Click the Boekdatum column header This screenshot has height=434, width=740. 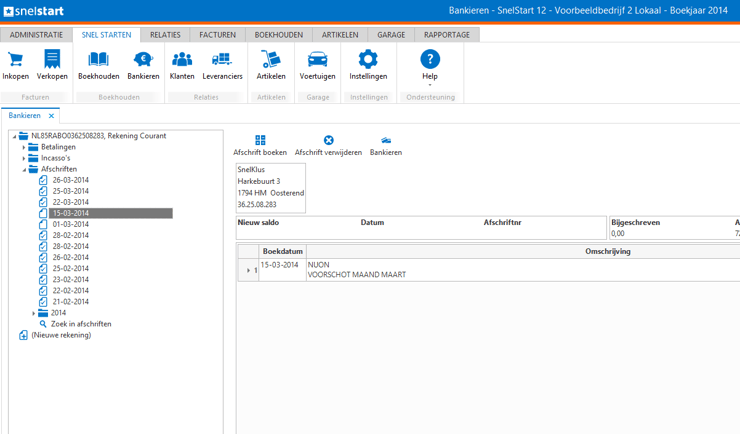click(x=283, y=251)
